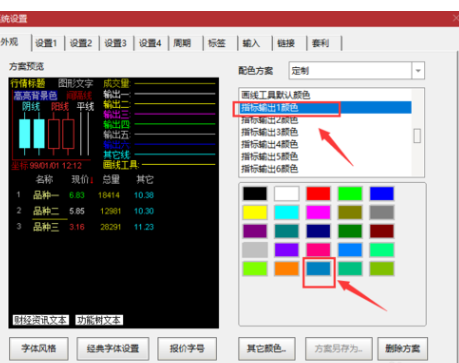Click 图形文字 label in preview
Screen dimensions: 459x363
pyautogui.click(x=76, y=83)
